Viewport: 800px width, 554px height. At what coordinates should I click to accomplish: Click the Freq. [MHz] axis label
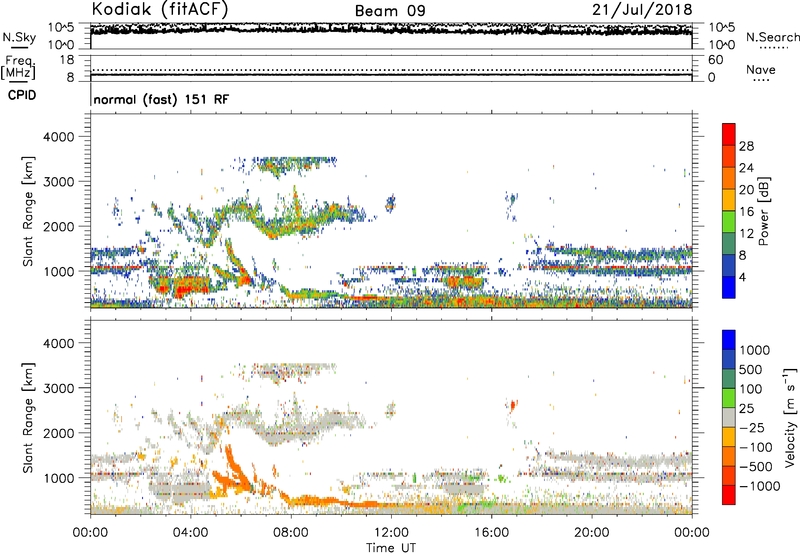click(19, 67)
